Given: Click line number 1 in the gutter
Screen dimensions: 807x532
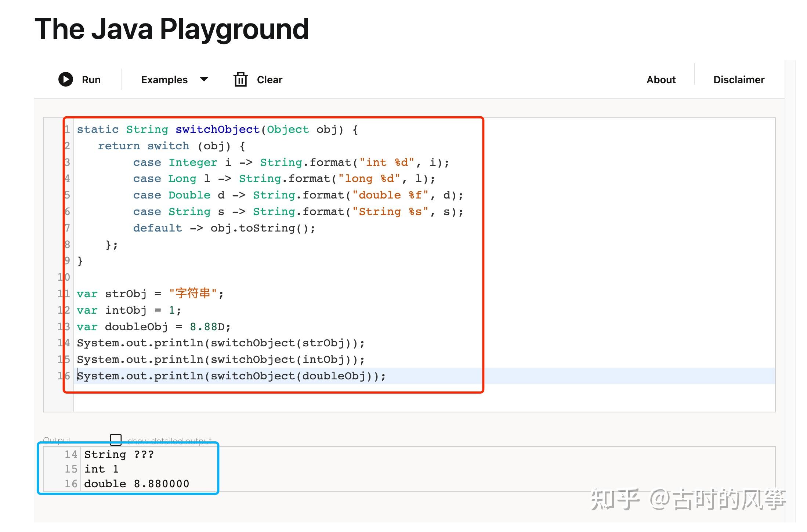Looking at the screenshot, I should [x=67, y=129].
